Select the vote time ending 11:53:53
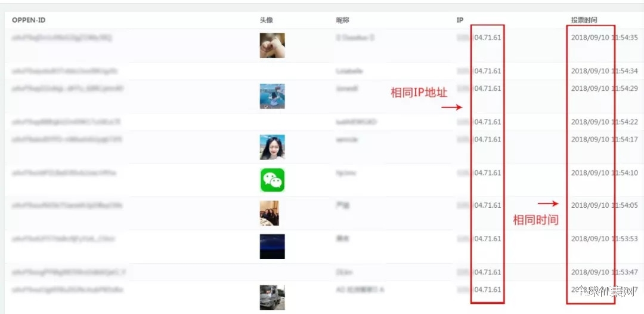 pyautogui.click(x=605, y=239)
